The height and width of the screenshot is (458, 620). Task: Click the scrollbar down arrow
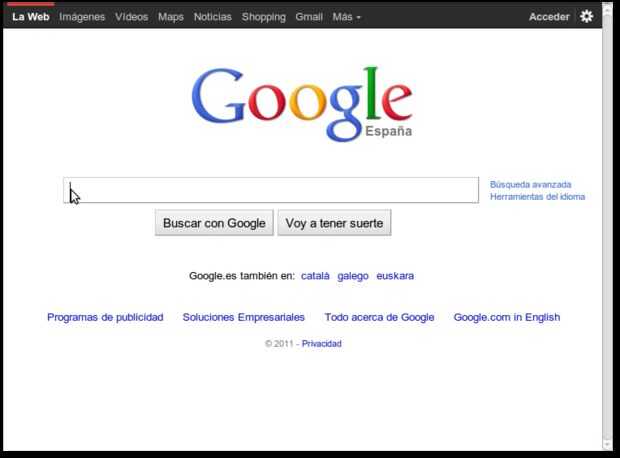coord(607,445)
